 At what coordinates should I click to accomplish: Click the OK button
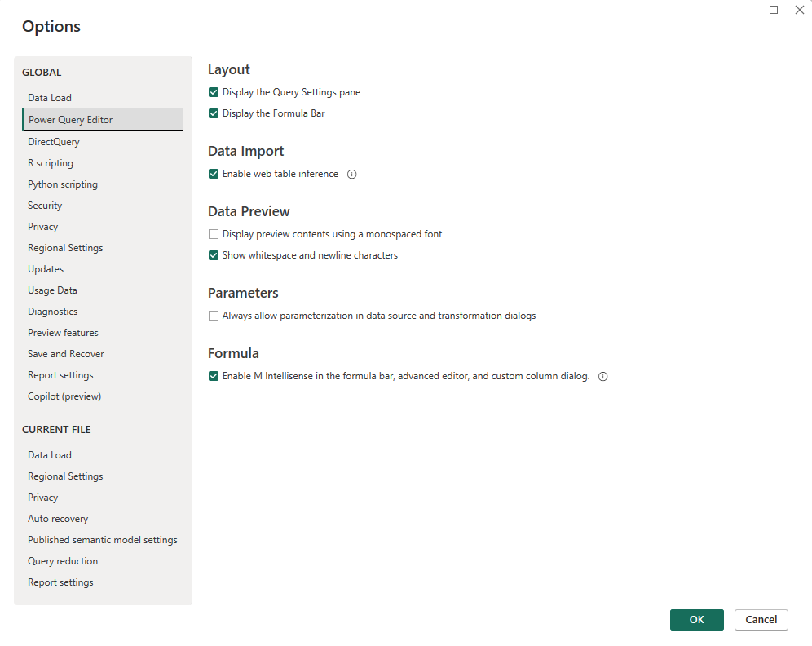(x=696, y=620)
